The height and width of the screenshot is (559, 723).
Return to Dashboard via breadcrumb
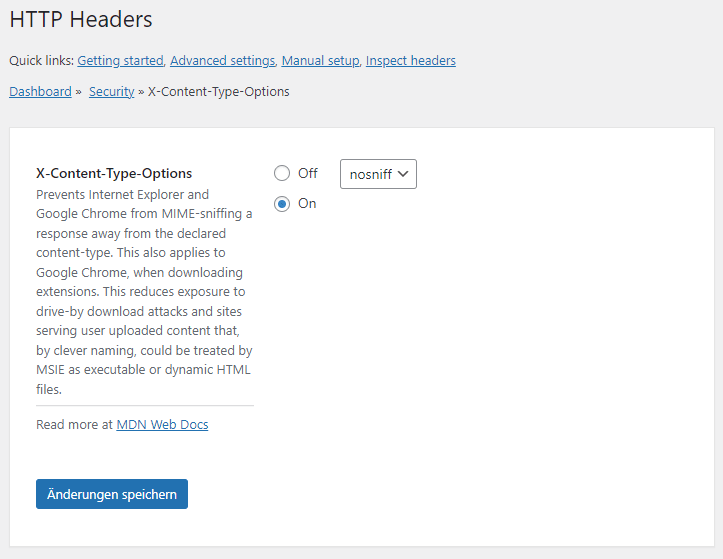point(41,91)
